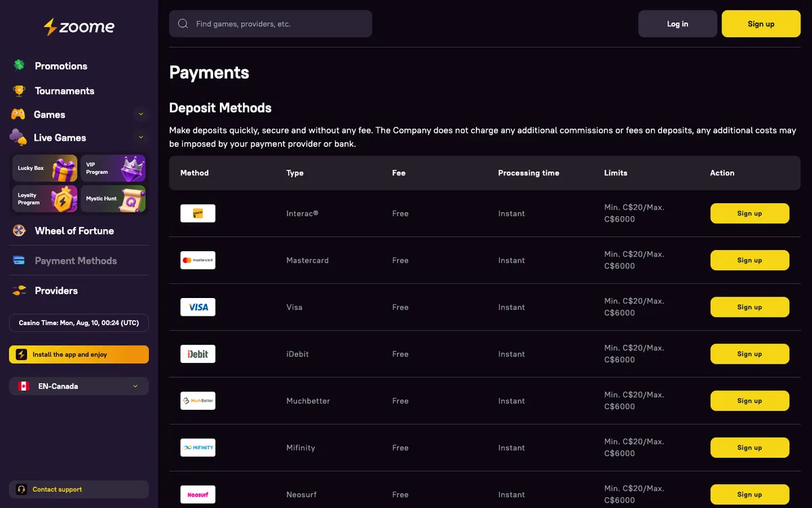Viewport: 812px width, 508px height.
Task: Click Install the app and enjoy banner
Action: [x=78, y=354]
